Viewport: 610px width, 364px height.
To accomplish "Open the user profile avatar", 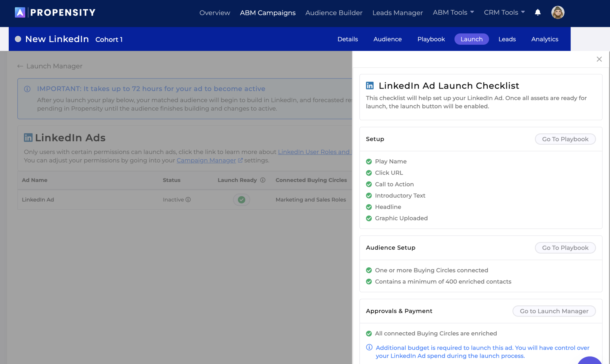I will coord(557,13).
